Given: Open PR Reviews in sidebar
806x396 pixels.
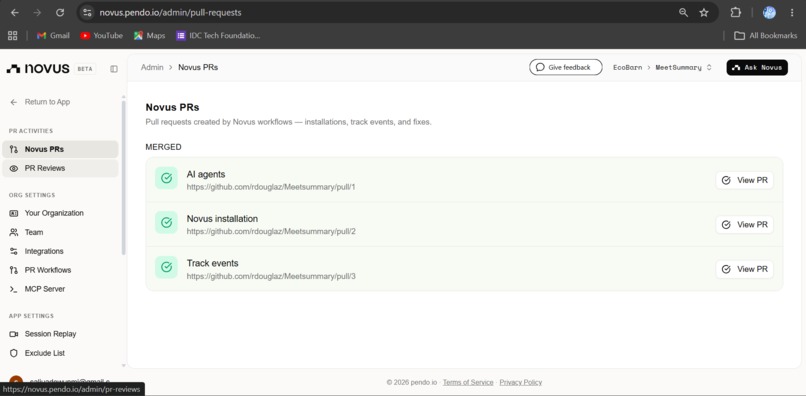Looking at the screenshot, I should (x=60, y=168).
